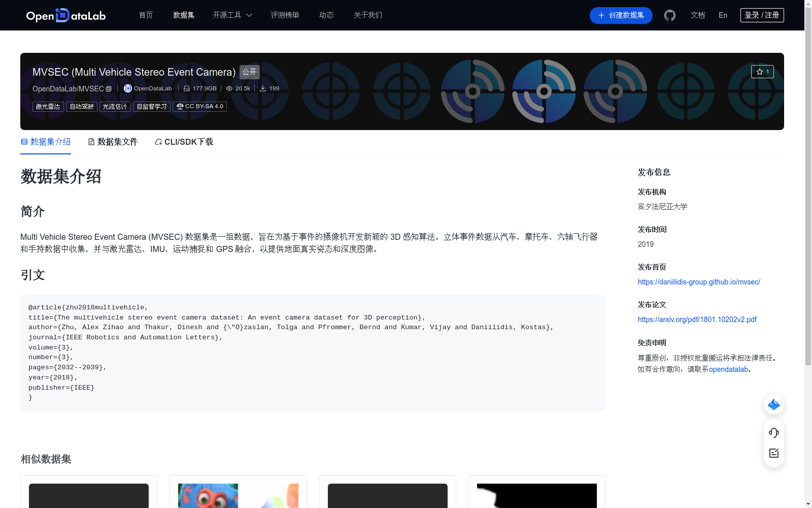Click the 登录/注册 button
Screen dimensions: 812x508
click(x=762, y=15)
